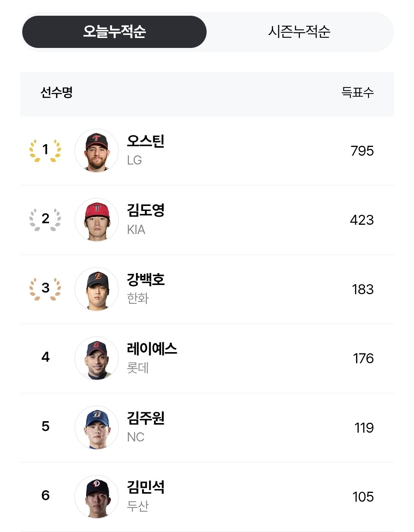Screen dimensions: 414x532
Task: Click the silver laurel rank 2 badge
Action: 45,219
